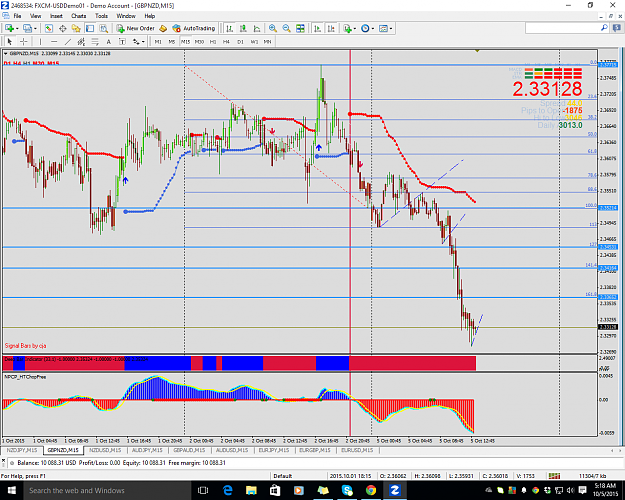Viewport: 625px width, 500px height.
Task: Select the Fibonacci Retracement tool
Action: click(95, 41)
